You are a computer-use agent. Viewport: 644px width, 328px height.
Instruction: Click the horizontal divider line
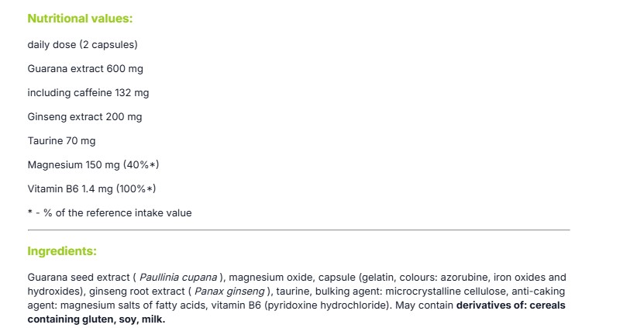298,230
